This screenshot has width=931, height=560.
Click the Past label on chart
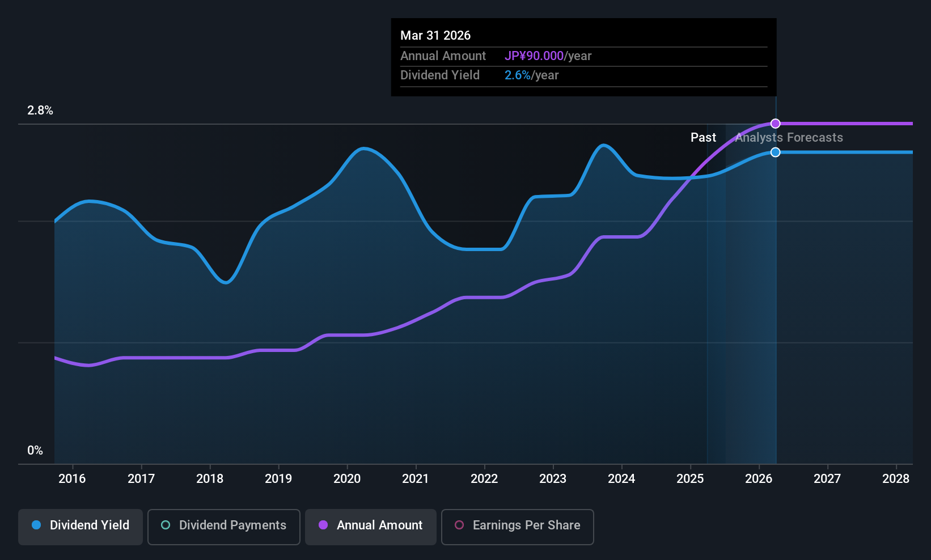tap(703, 138)
